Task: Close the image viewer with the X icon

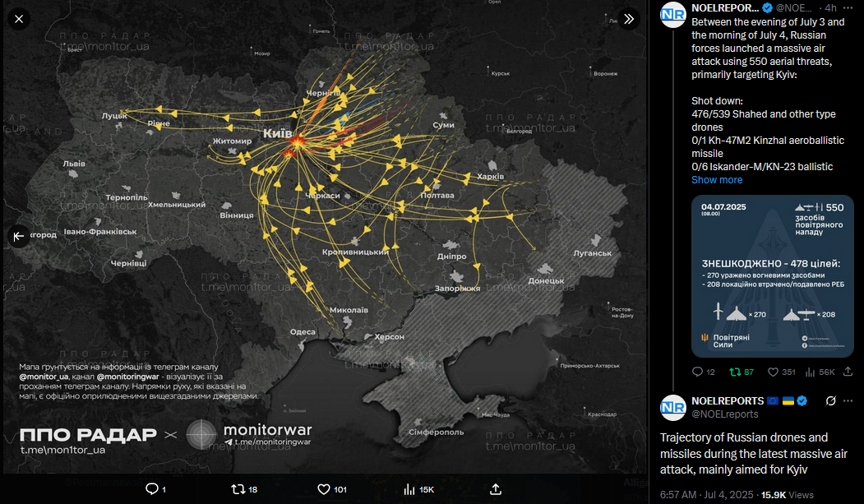Action: click(19, 19)
